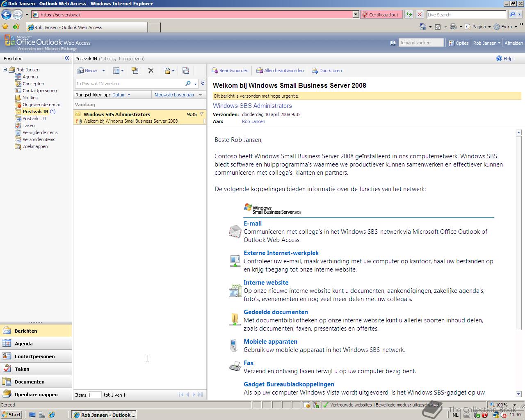The height and width of the screenshot is (420, 525).
Task: Switch to Openbare mappen module tab
Action: tap(36, 395)
